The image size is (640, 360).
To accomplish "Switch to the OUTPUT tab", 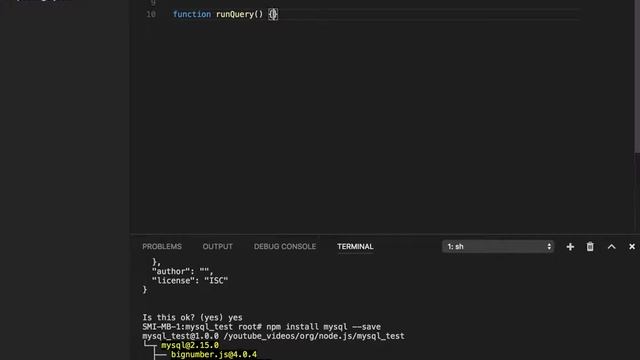I will tap(218, 247).
